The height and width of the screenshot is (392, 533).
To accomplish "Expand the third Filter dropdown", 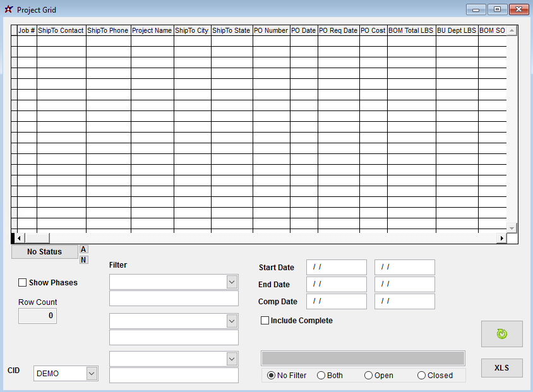I will [x=232, y=359].
